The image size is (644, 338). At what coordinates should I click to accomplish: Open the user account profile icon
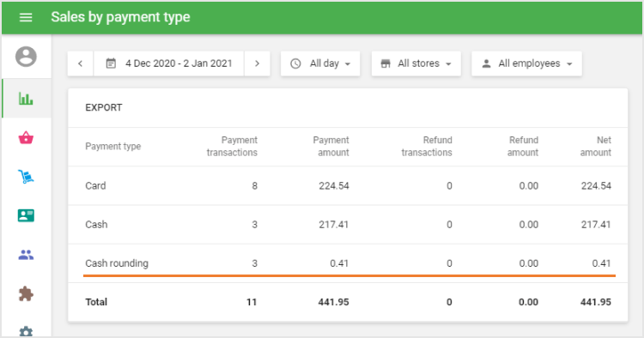[x=26, y=57]
